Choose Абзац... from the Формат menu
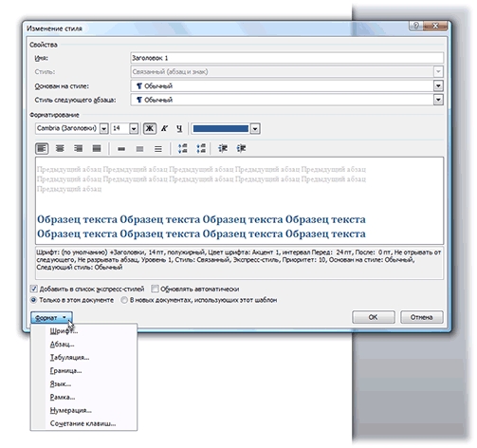 click(x=63, y=345)
